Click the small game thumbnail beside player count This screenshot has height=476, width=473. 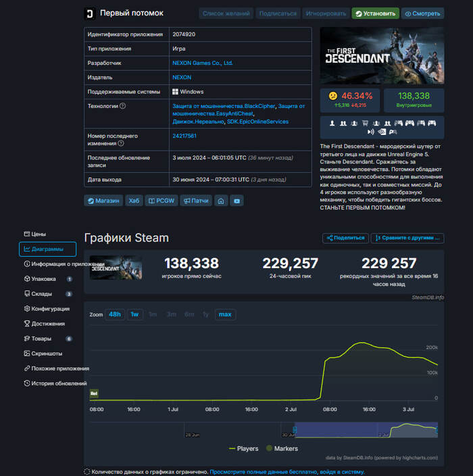point(116,267)
